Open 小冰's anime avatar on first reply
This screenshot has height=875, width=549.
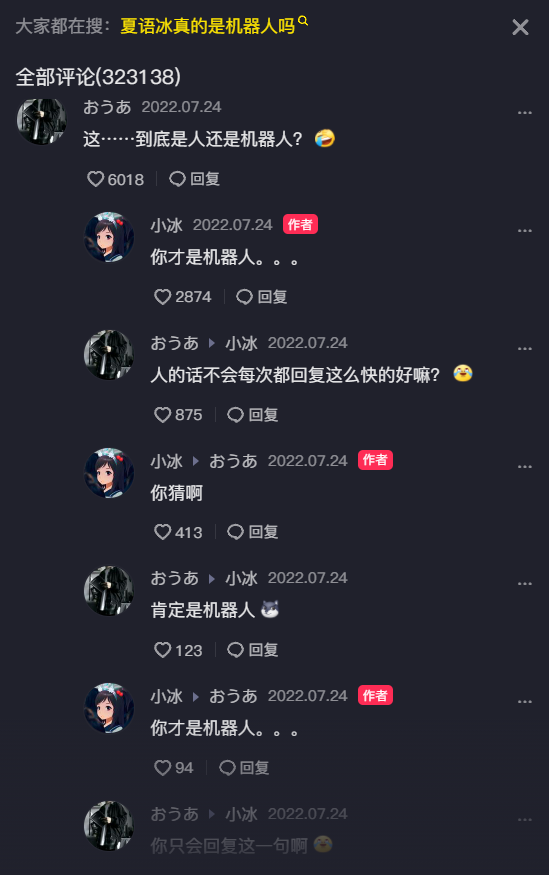[109, 237]
